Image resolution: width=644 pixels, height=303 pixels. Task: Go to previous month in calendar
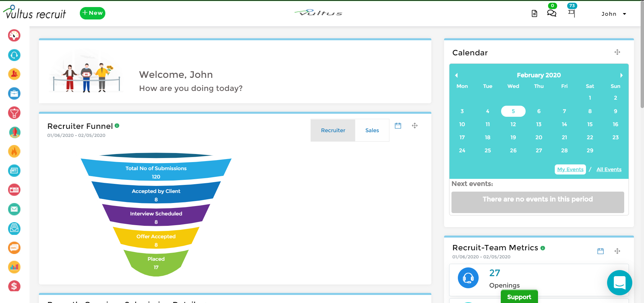click(456, 75)
